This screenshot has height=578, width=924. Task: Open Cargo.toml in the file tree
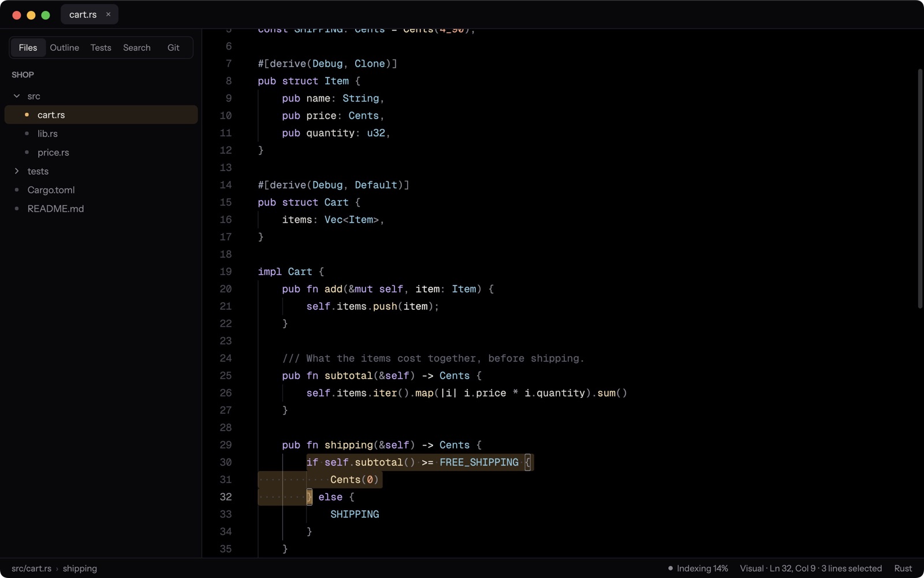tap(101, 190)
